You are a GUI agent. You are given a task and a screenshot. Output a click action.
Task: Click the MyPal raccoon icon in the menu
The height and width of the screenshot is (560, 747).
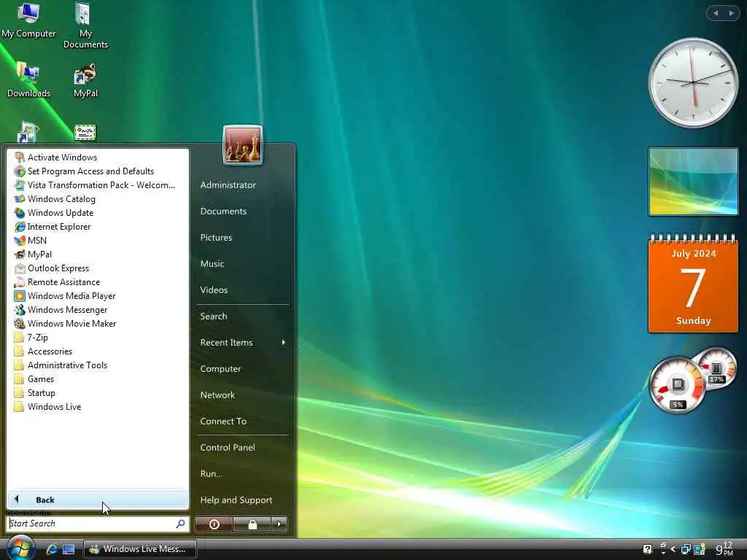click(x=20, y=254)
